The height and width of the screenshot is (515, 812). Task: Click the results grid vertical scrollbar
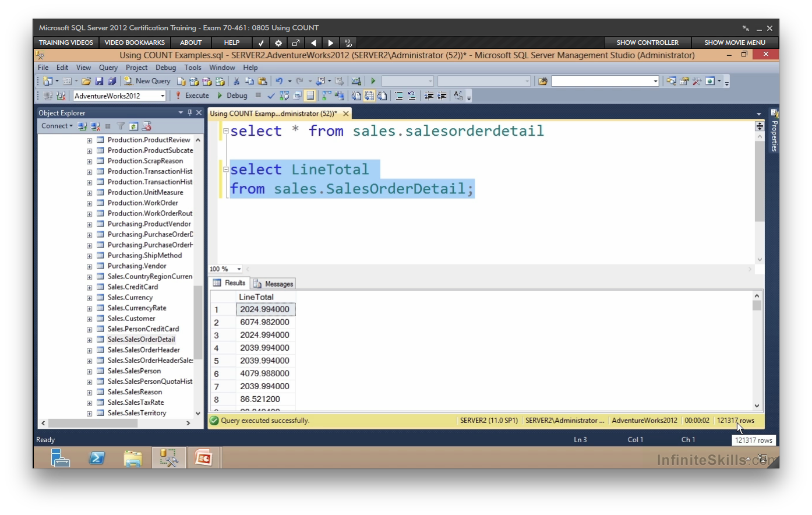[757, 351]
